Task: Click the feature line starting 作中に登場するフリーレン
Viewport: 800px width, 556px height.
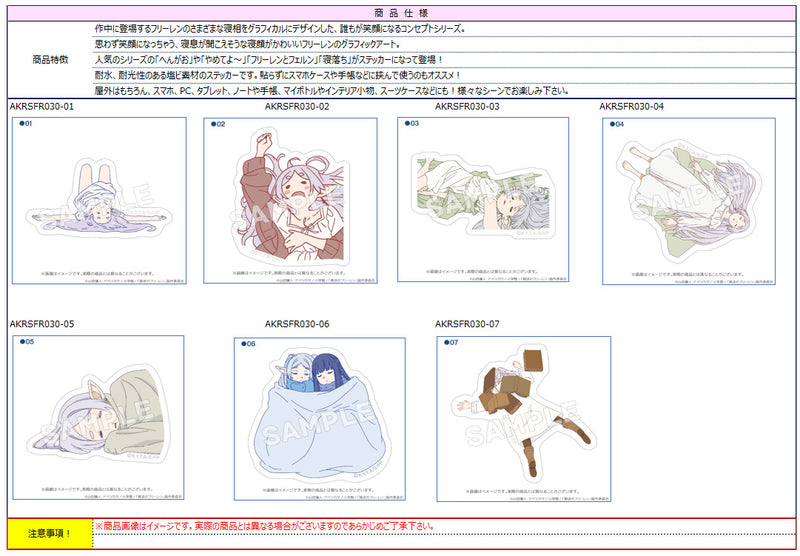Action: (280, 29)
